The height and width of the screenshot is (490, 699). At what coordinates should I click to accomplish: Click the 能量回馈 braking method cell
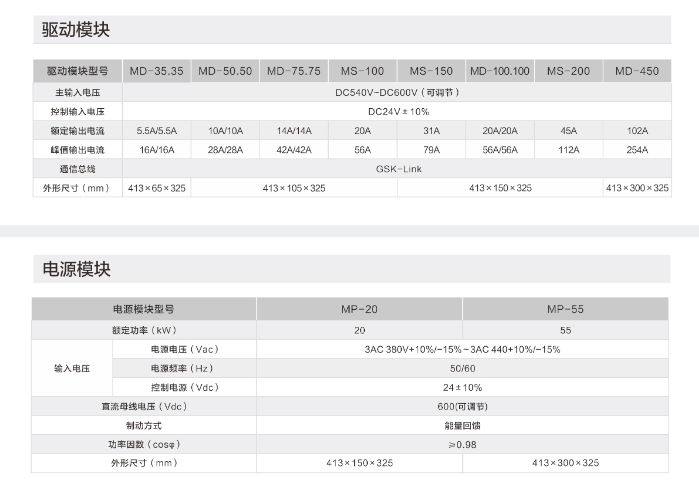(462, 425)
